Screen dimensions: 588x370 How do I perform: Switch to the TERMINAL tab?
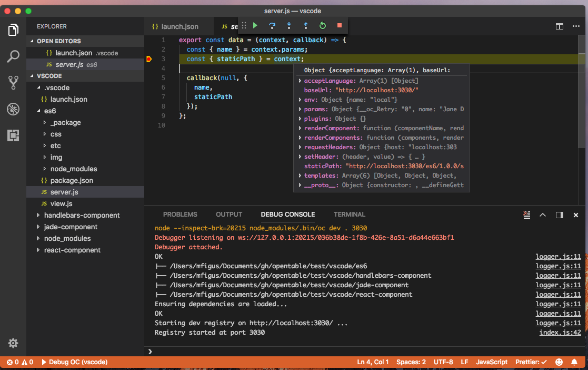(x=349, y=215)
